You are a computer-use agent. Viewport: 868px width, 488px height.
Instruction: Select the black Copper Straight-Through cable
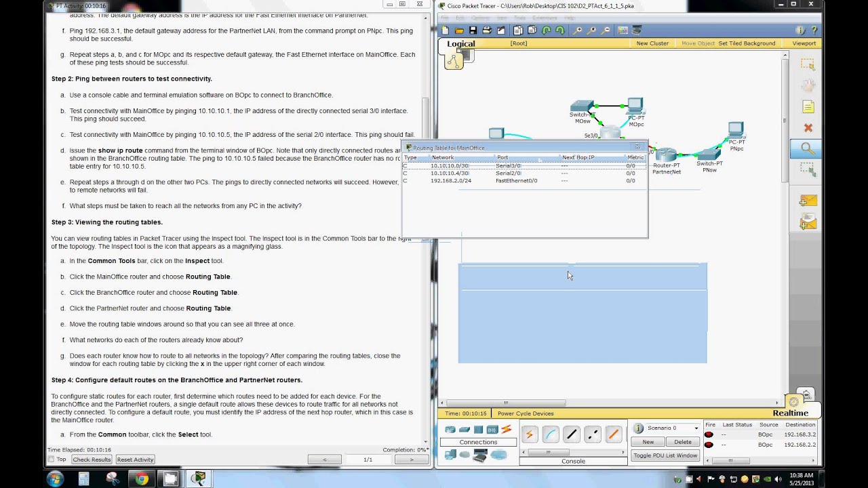click(572, 435)
